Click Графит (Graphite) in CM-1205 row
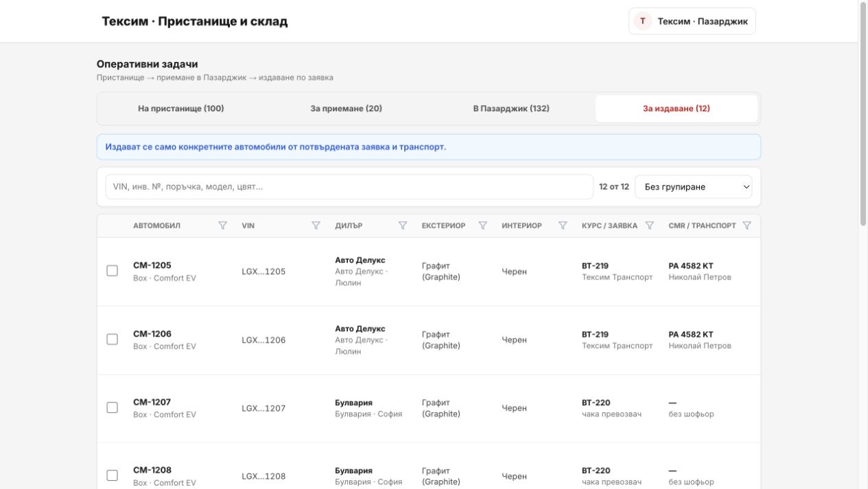This screenshot has width=868, height=489. pos(441,271)
